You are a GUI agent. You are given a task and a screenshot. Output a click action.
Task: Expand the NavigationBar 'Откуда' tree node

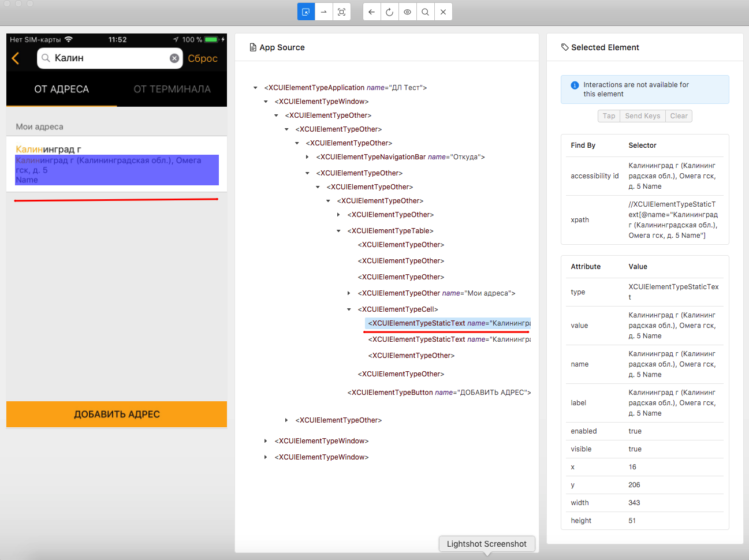click(x=307, y=156)
